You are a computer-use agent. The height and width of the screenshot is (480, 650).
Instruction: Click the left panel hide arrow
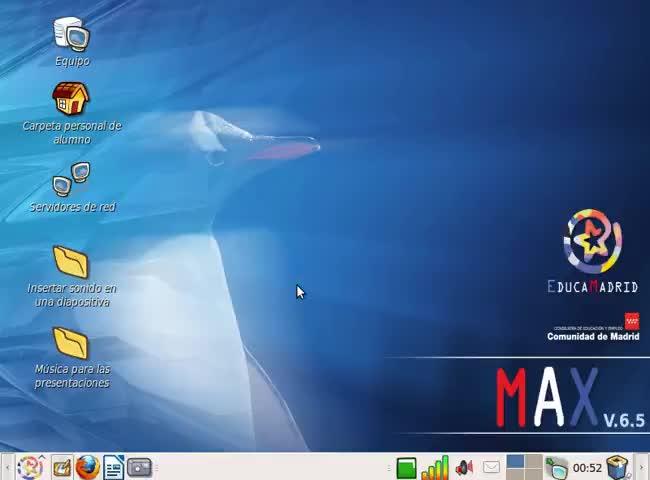point(6,467)
